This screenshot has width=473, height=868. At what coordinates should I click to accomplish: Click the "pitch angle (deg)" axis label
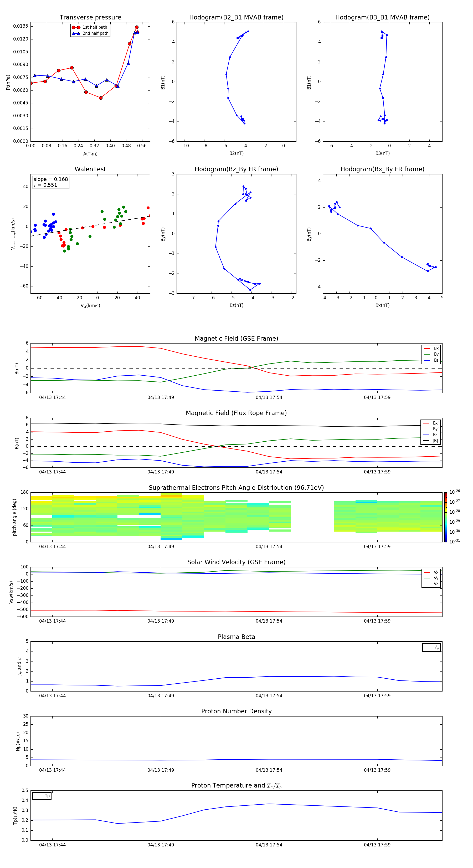14,517
